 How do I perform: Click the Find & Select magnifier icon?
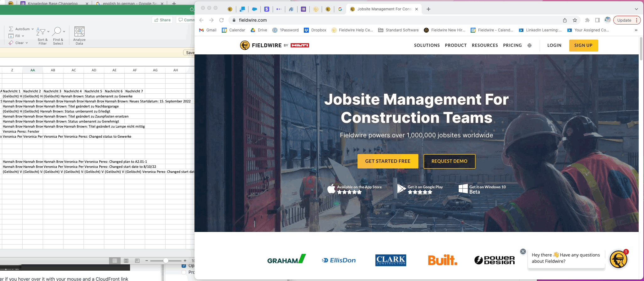click(x=57, y=31)
